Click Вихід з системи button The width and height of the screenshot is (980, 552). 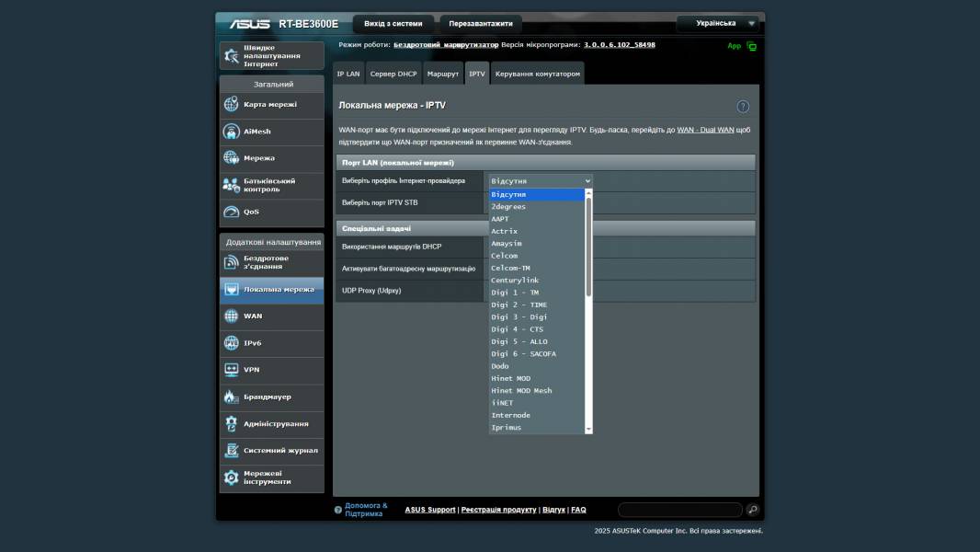[x=393, y=24]
